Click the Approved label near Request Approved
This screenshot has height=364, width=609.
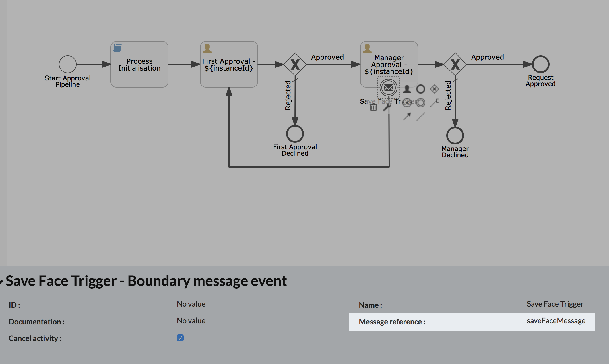(488, 57)
